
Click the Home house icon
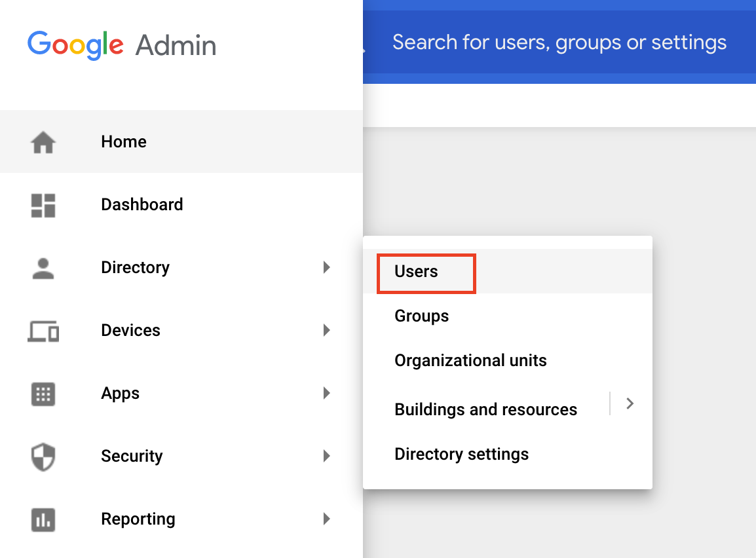point(43,142)
